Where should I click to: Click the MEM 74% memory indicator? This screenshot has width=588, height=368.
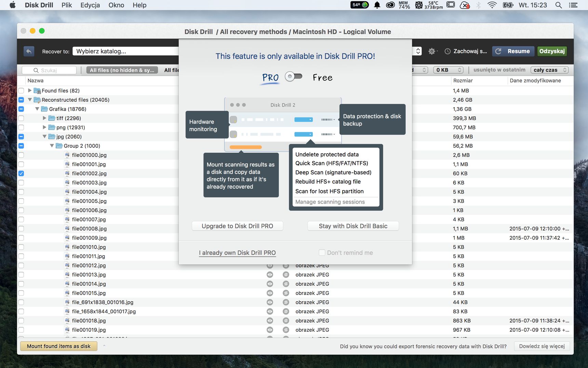pos(404,5)
